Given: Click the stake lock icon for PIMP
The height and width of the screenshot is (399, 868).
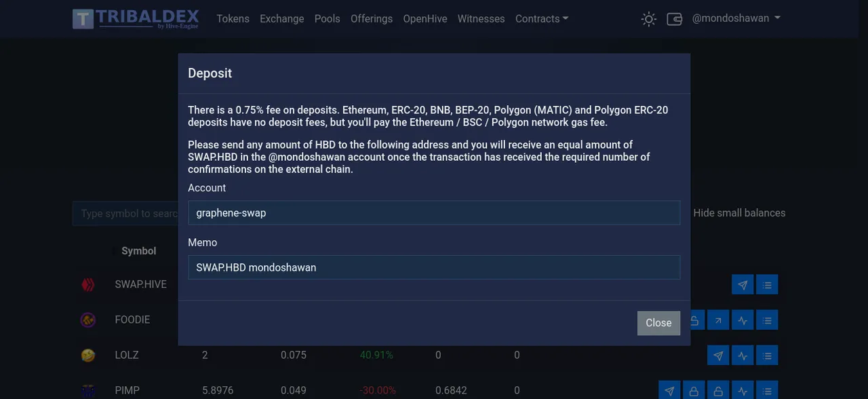Looking at the screenshot, I should [694, 390].
